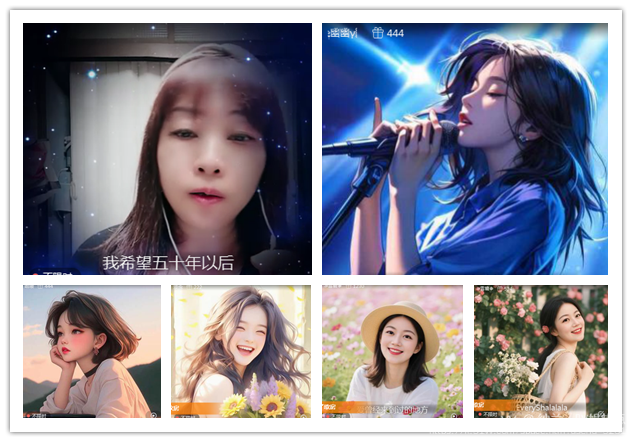Click the gift icon beside 444
Screen dimensions: 632x442
tap(378, 33)
